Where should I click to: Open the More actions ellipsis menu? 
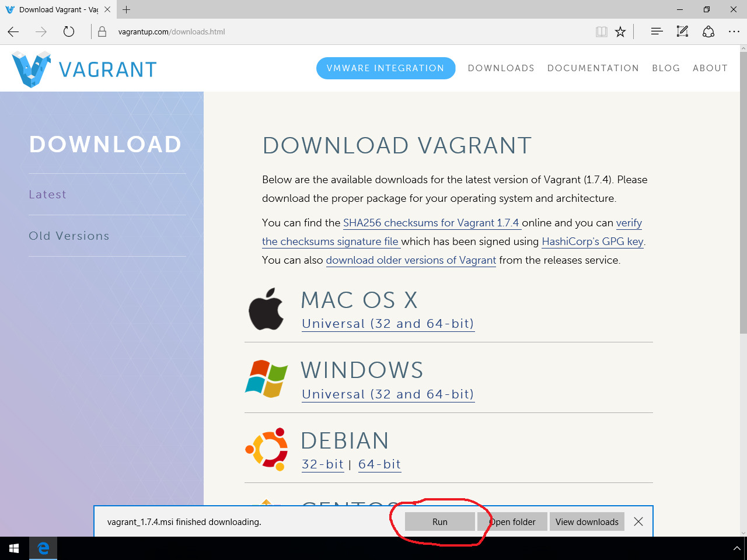(734, 32)
